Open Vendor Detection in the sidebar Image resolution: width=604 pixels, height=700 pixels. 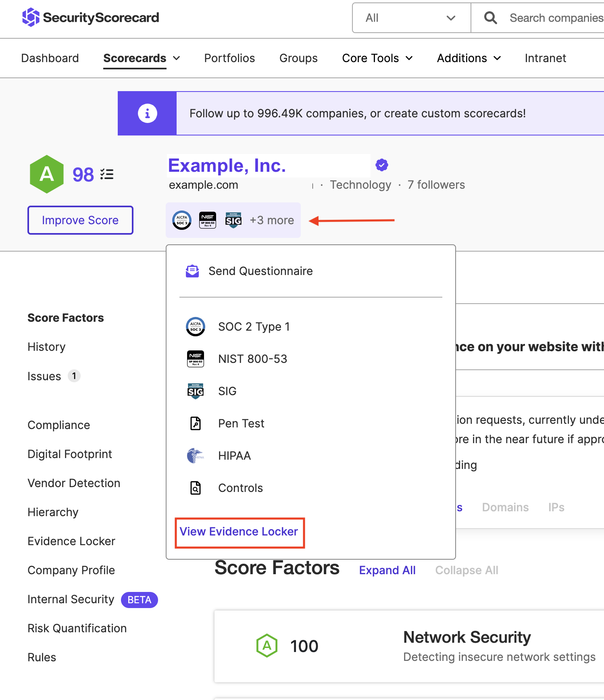point(74,483)
